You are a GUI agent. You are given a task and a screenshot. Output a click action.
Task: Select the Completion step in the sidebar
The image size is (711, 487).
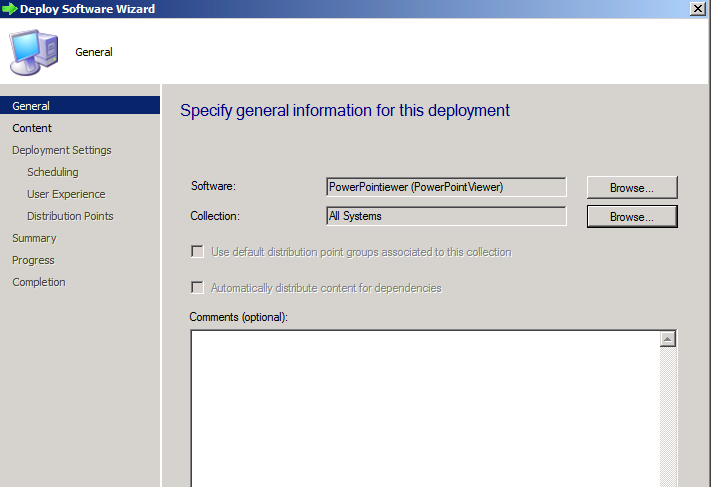(x=39, y=282)
